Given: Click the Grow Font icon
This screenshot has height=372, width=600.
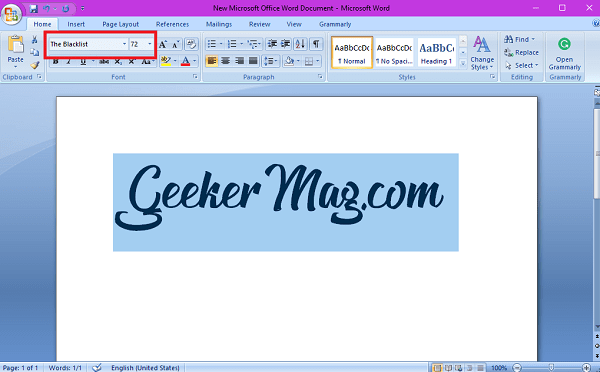Looking at the screenshot, I should coord(163,44).
